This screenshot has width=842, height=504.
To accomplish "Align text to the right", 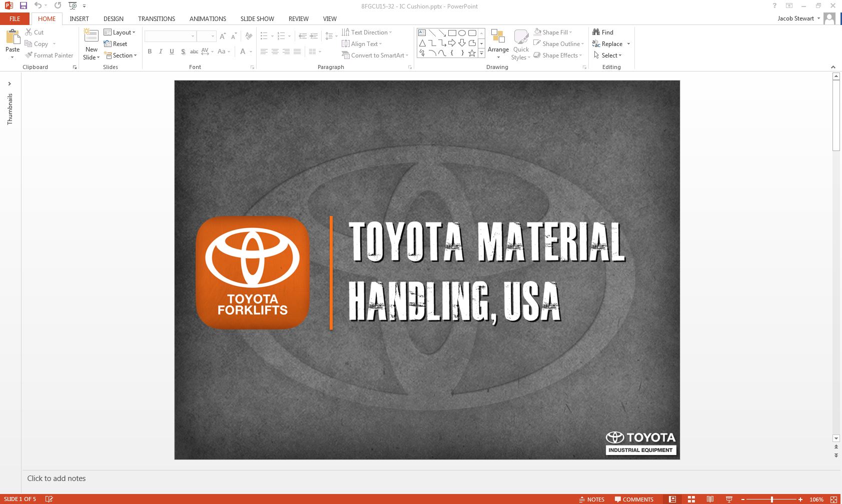I will click(286, 51).
